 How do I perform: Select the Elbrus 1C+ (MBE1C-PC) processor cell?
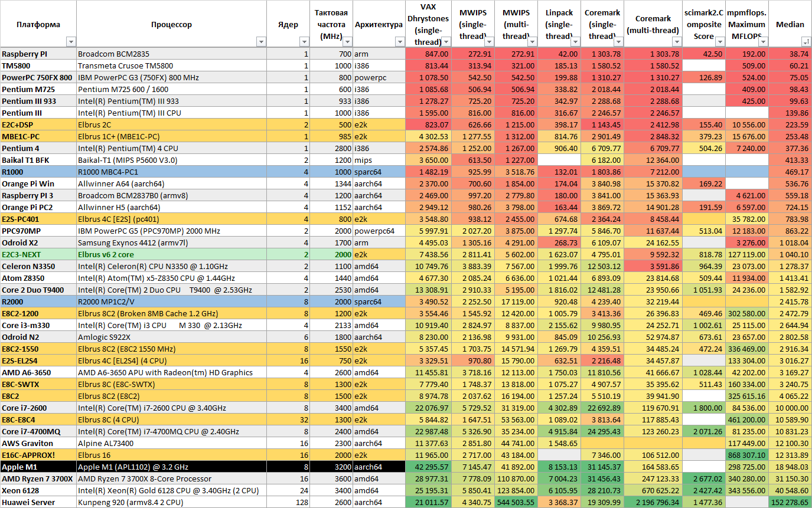(171, 136)
